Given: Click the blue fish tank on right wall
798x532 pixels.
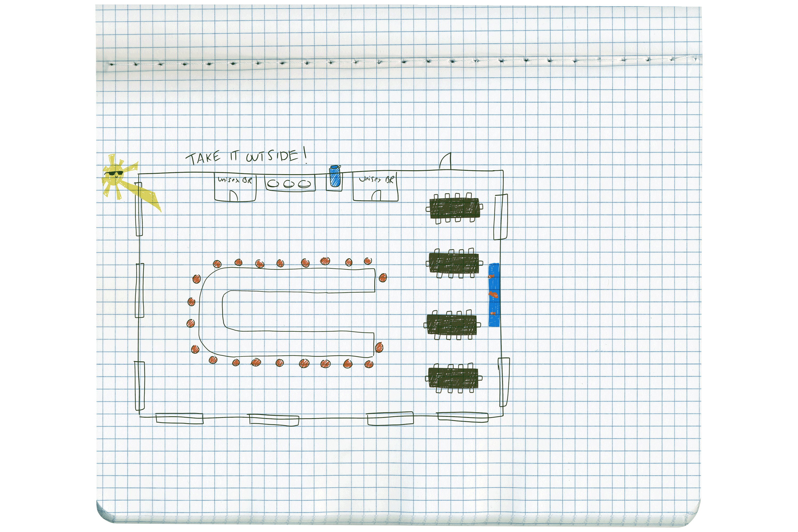Looking at the screenshot, I should pos(494,295).
